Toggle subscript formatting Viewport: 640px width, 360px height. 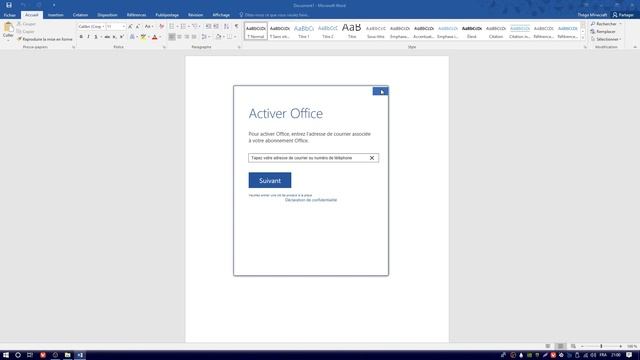pyautogui.click(x=114, y=37)
